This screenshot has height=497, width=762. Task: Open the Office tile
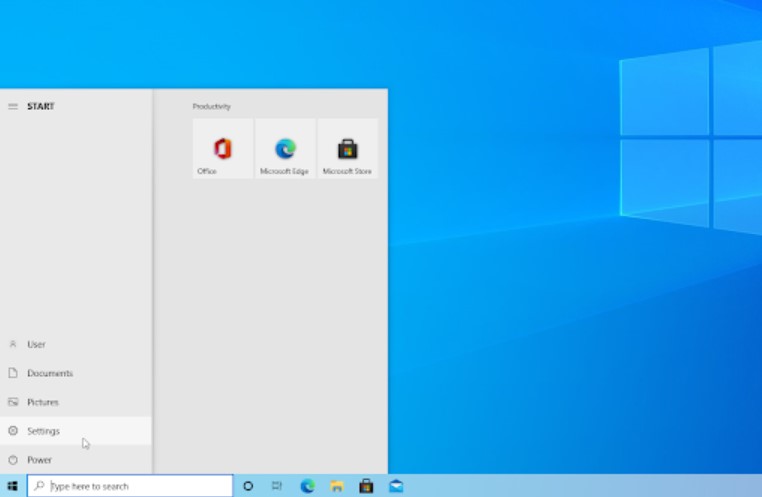pos(223,149)
